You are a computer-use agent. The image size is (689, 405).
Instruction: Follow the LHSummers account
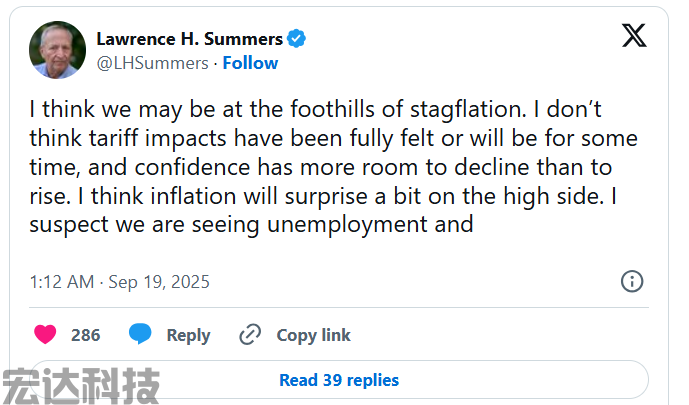click(x=250, y=63)
